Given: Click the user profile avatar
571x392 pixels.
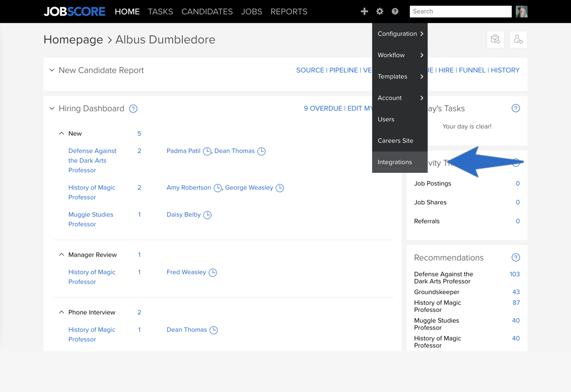Looking at the screenshot, I should click(x=522, y=12).
